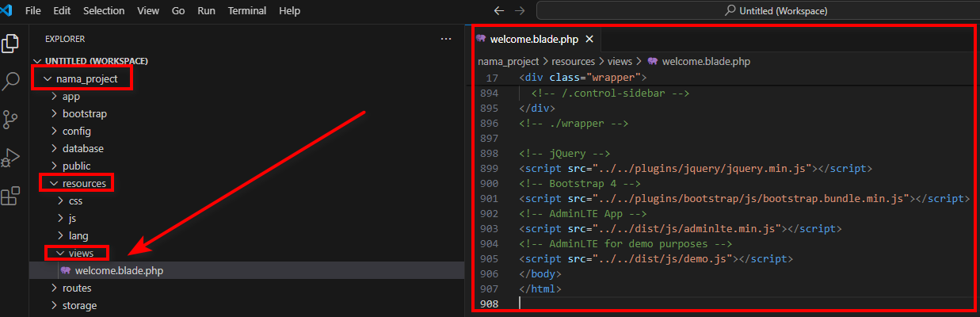
Task: Click the demo.js script line
Action: (656, 259)
